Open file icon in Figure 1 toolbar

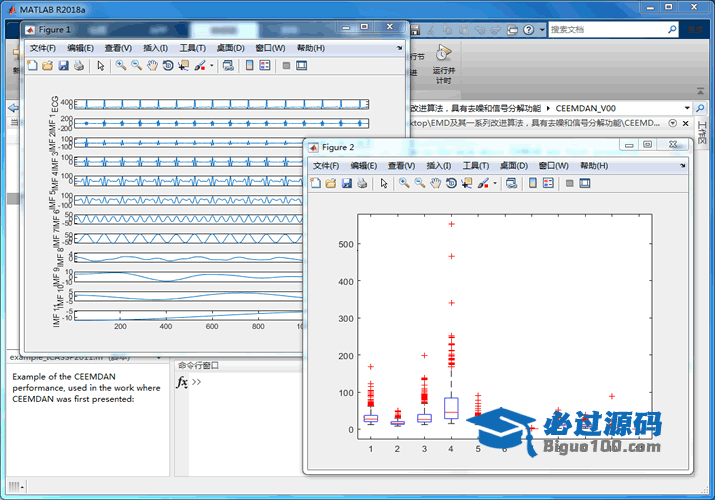(47, 66)
